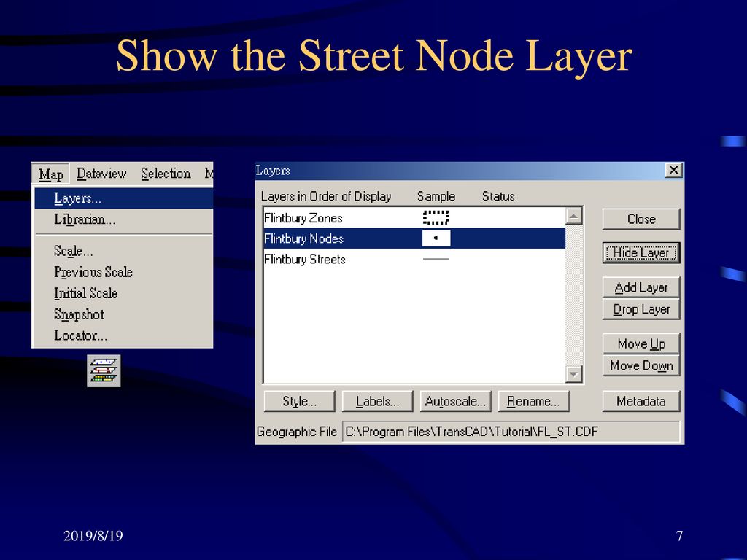The width and height of the screenshot is (747, 560).
Task: Click the layer list scroll up arrow
Action: click(x=574, y=216)
